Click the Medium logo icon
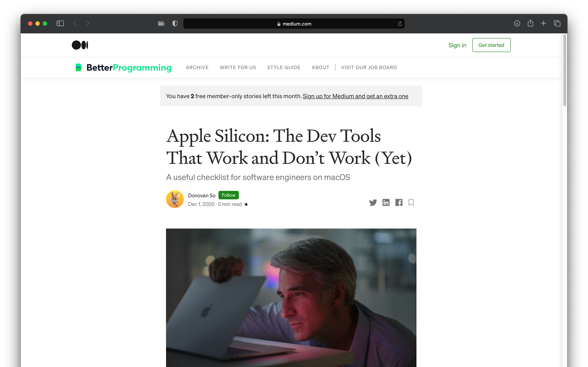 80,45
